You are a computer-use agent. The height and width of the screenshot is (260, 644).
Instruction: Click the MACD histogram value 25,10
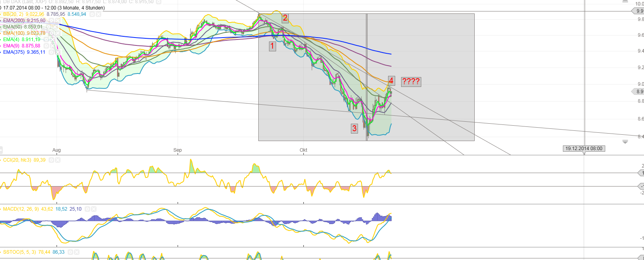coord(76,209)
